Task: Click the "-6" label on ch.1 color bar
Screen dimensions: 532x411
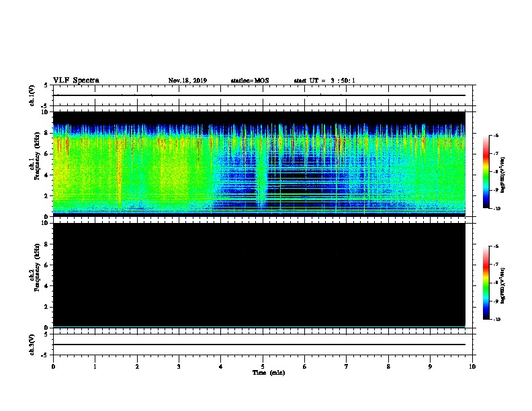Action: pos(496,135)
